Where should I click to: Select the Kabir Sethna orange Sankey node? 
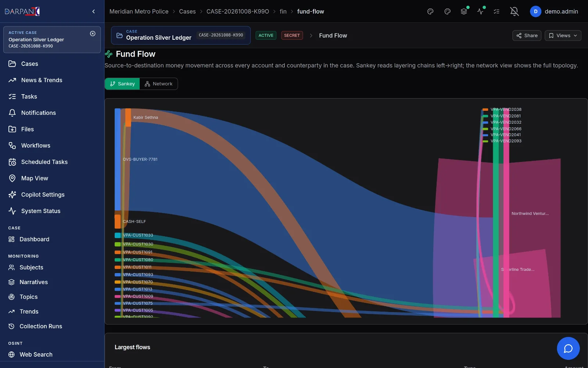(x=128, y=117)
